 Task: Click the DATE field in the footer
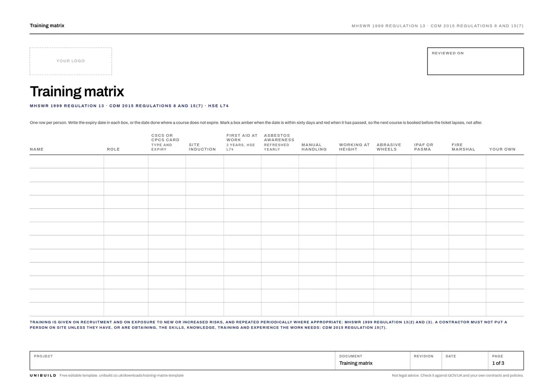pyautogui.click(x=465, y=361)
